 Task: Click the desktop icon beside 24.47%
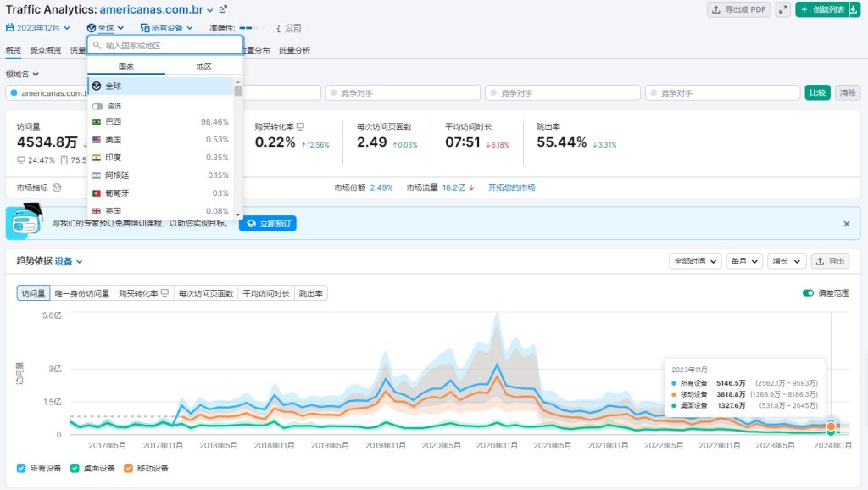(21, 160)
